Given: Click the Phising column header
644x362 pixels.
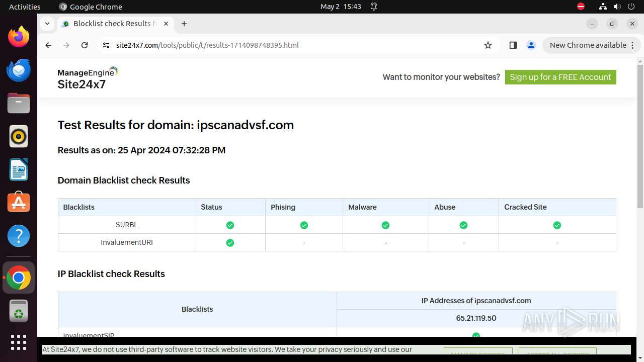Looking at the screenshot, I should [x=304, y=207].
